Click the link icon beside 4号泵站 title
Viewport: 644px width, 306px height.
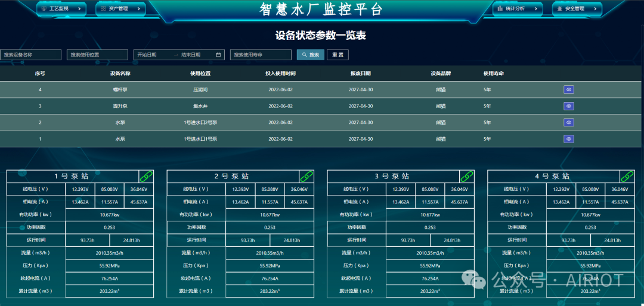627,177
